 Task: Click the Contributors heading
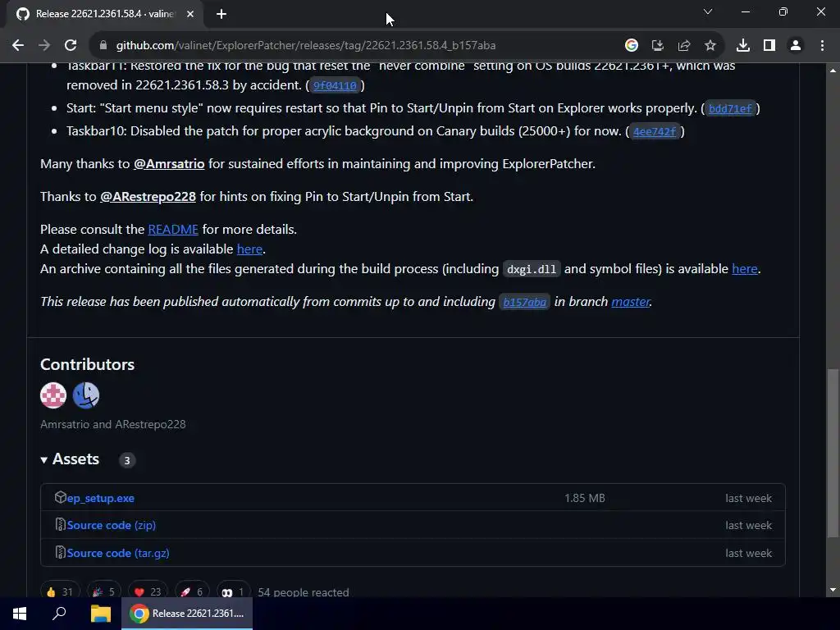pos(87,364)
